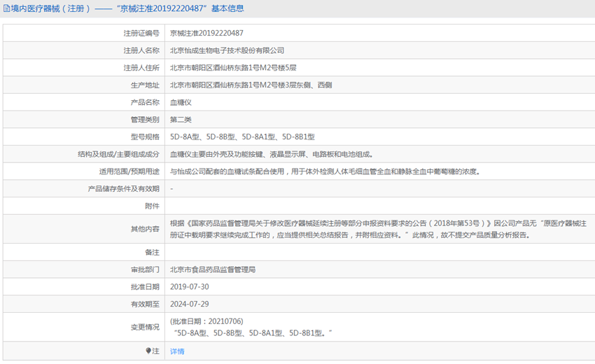Select the registration number 京械注准20192220487 value

coord(206,33)
